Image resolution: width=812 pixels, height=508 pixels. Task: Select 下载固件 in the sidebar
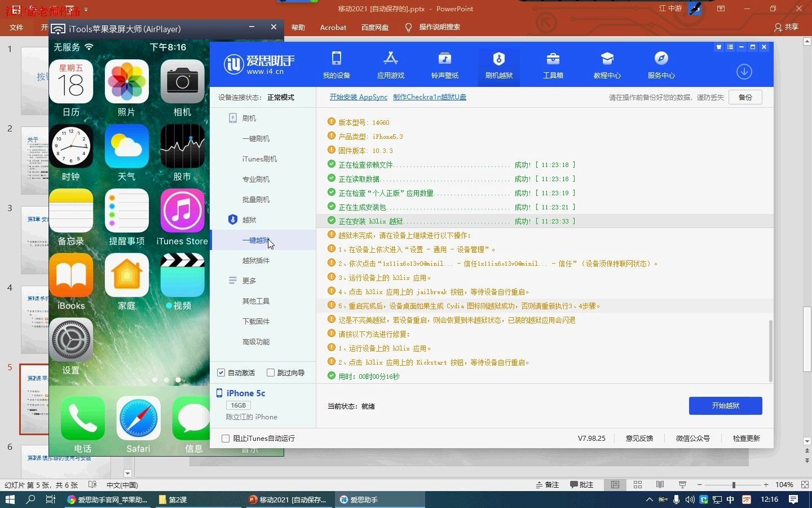[256, 322]
